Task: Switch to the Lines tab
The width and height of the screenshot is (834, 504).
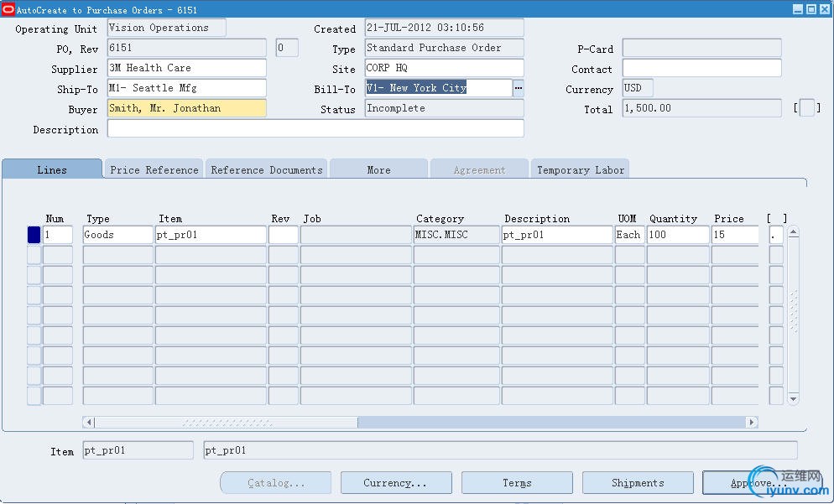Action: coord(51,169)
